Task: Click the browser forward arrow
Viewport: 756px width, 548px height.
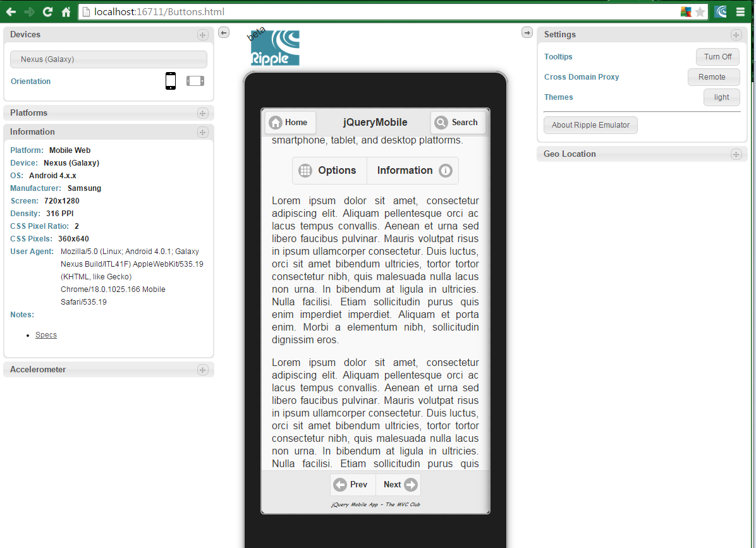Action: point(29,12)
